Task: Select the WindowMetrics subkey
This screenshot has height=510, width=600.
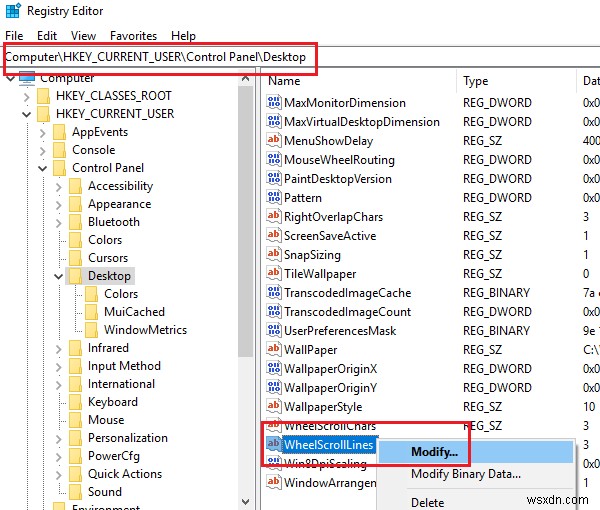Action: point(145,330)
